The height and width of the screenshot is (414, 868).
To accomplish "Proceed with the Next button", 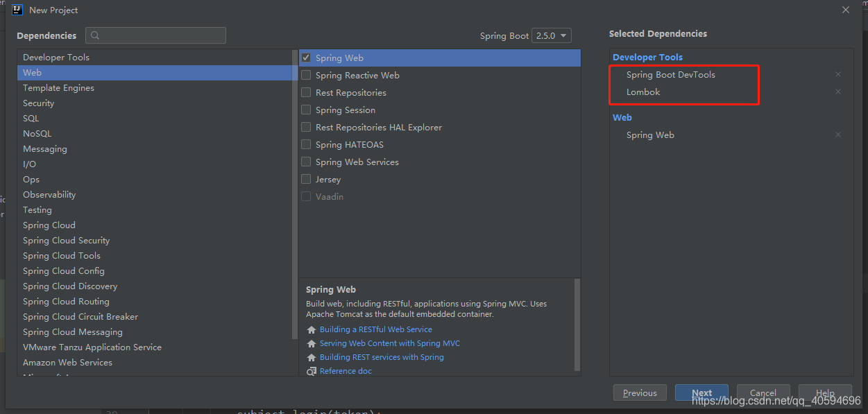I will tap(701, 393).
